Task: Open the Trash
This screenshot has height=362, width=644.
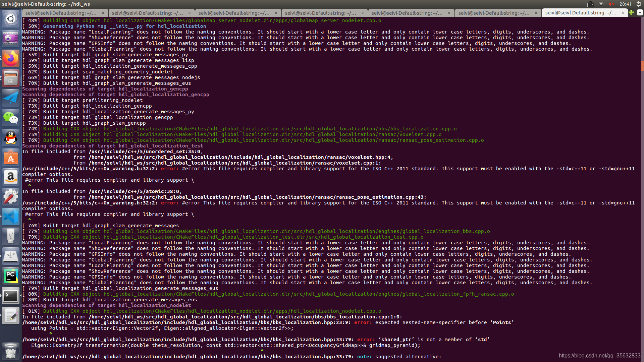Action: (x=11, y=351)
